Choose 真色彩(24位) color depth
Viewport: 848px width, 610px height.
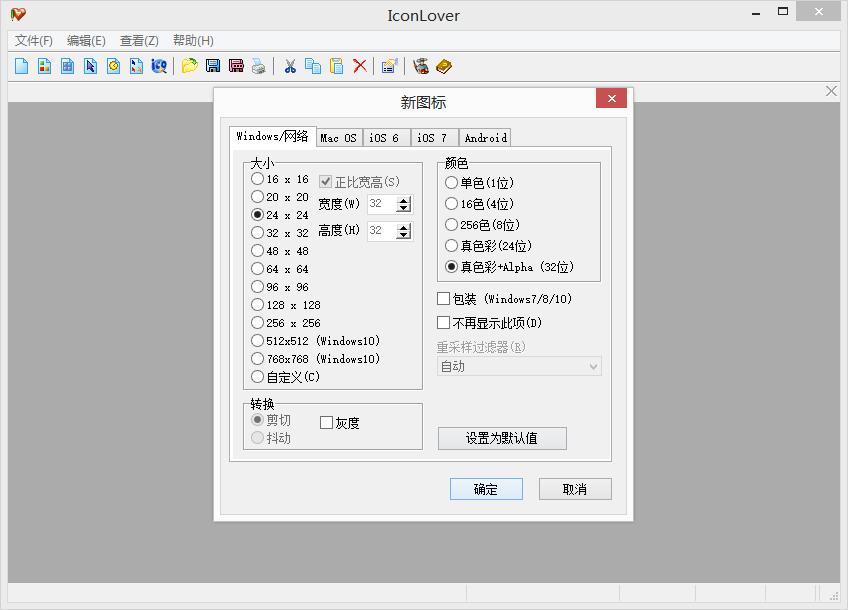point(451,246)
